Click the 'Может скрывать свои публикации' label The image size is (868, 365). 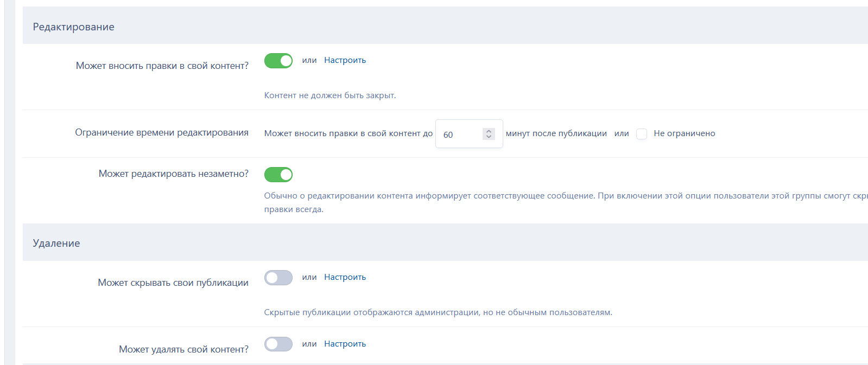(x=173, y=283)
